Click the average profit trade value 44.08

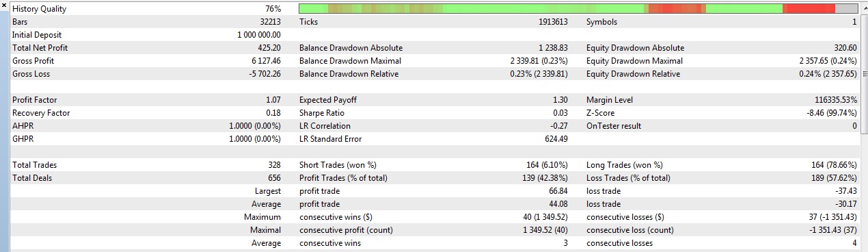(558, 204)
